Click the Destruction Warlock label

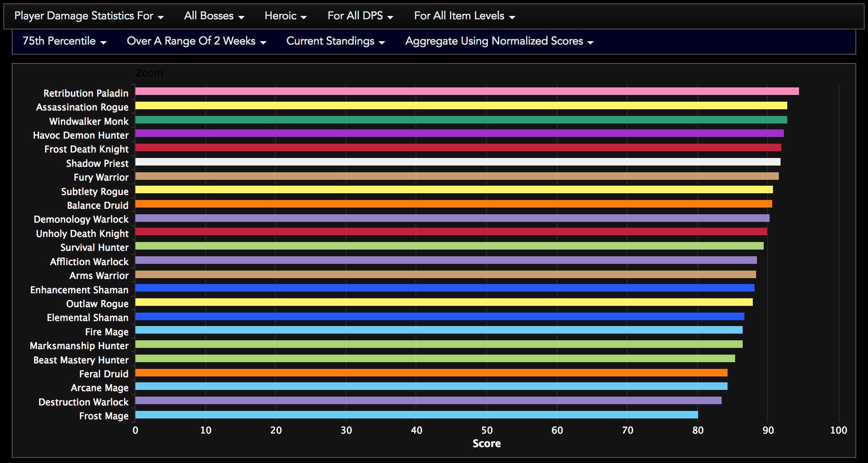pos(83,402)
